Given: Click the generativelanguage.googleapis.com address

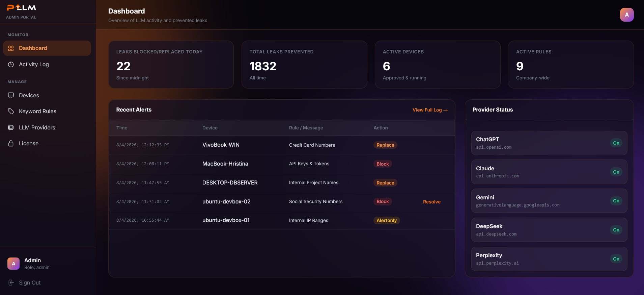Looking at the screenshot, I should pyautogui.click(x=518, y=205).
